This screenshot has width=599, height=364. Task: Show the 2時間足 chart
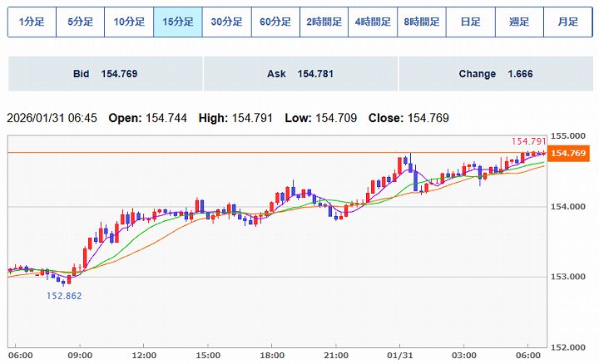(324, 22)
